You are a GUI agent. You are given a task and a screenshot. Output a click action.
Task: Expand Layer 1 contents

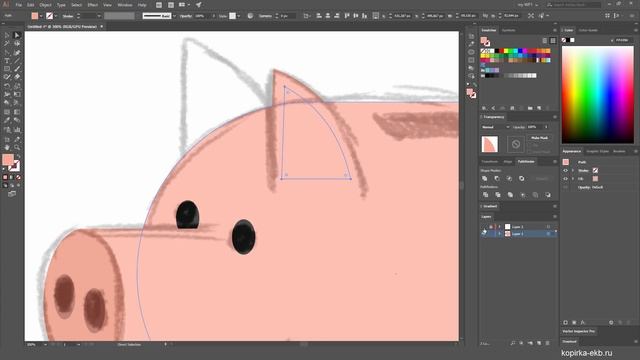click(x=499, y=233)
